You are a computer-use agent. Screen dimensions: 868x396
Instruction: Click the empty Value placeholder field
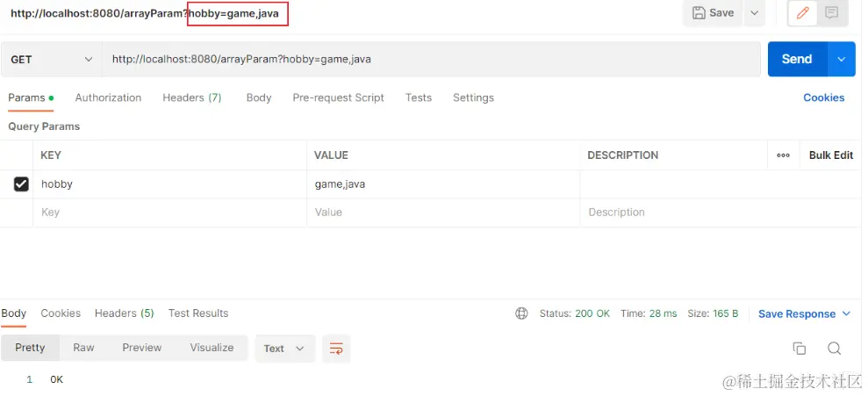coord(443,212)
